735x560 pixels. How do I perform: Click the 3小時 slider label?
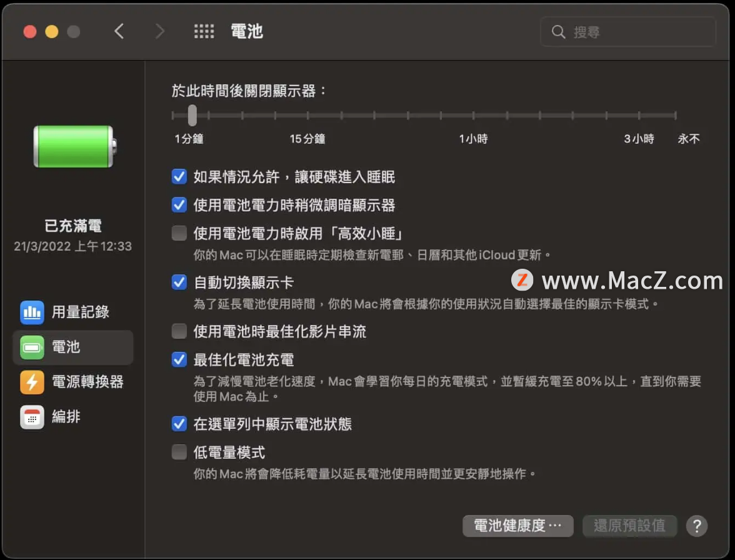639,139
